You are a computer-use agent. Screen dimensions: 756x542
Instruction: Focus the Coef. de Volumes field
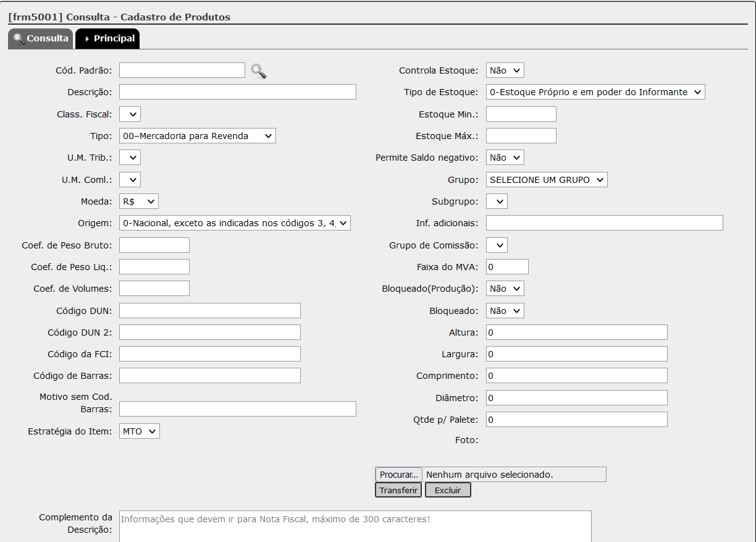pos(154,289)
